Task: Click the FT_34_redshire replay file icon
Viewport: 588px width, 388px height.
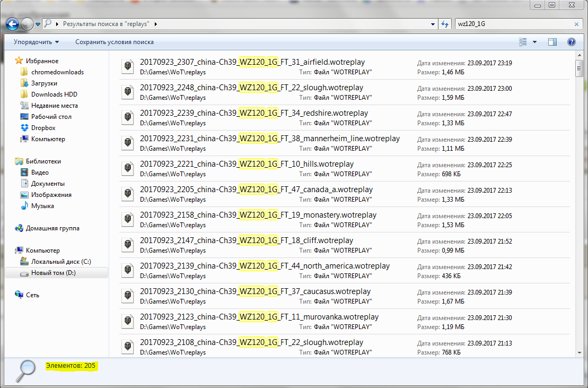Action: 128,118
